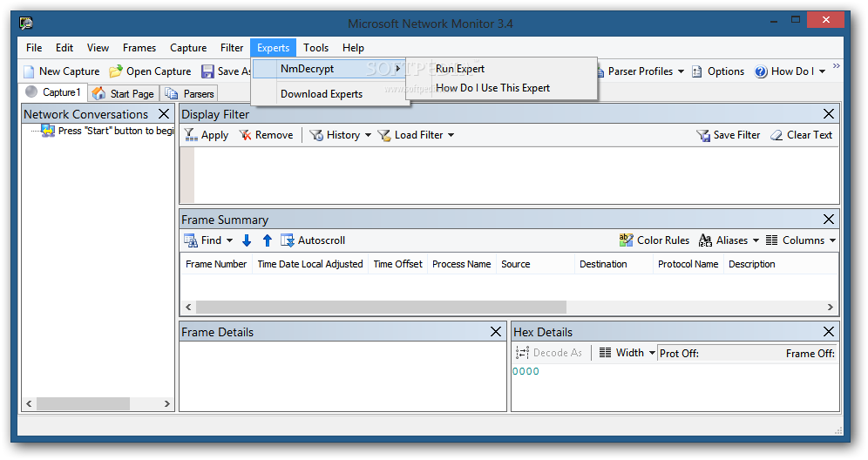Click the Clear Text eraser icon
Viewport: 868px width, 460px height.
coord(776,135)
